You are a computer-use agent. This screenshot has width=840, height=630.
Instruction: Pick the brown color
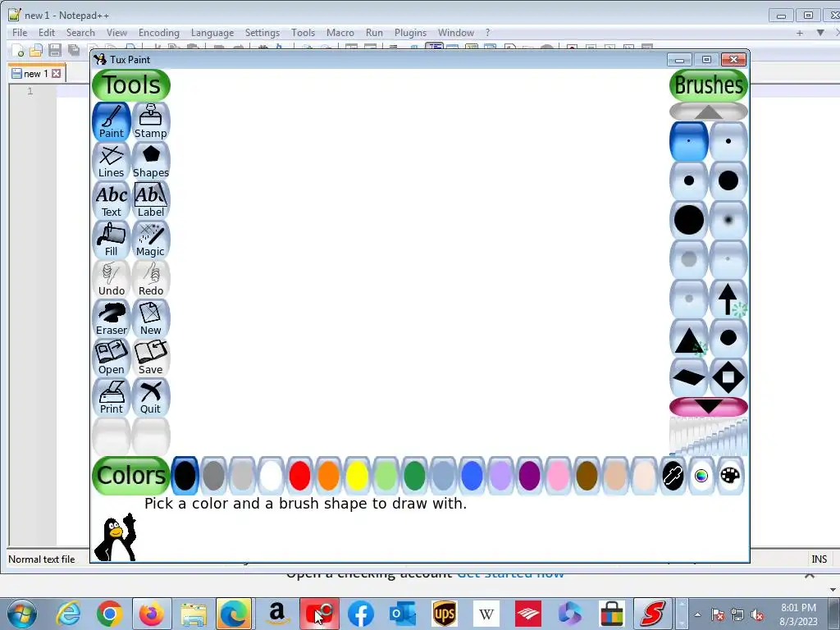(x=587, y=476)
